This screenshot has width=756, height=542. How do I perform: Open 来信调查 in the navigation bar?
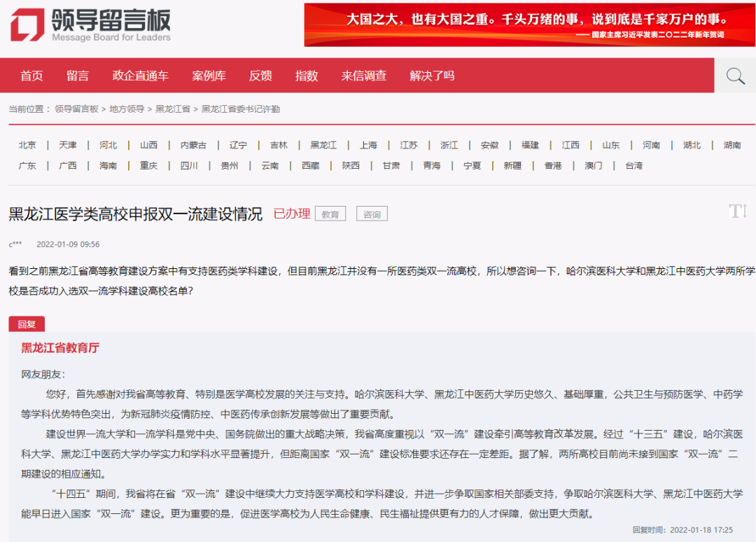364,76
